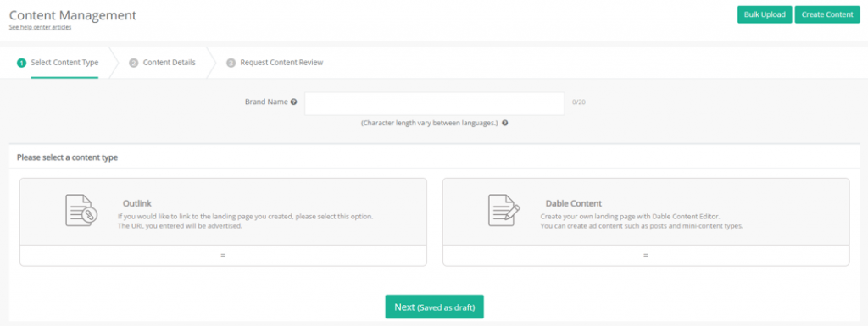This screenshot has width=868, height=326.
Task: Click 'The URL you entered will be advertised' text
Action: (181, 227)
